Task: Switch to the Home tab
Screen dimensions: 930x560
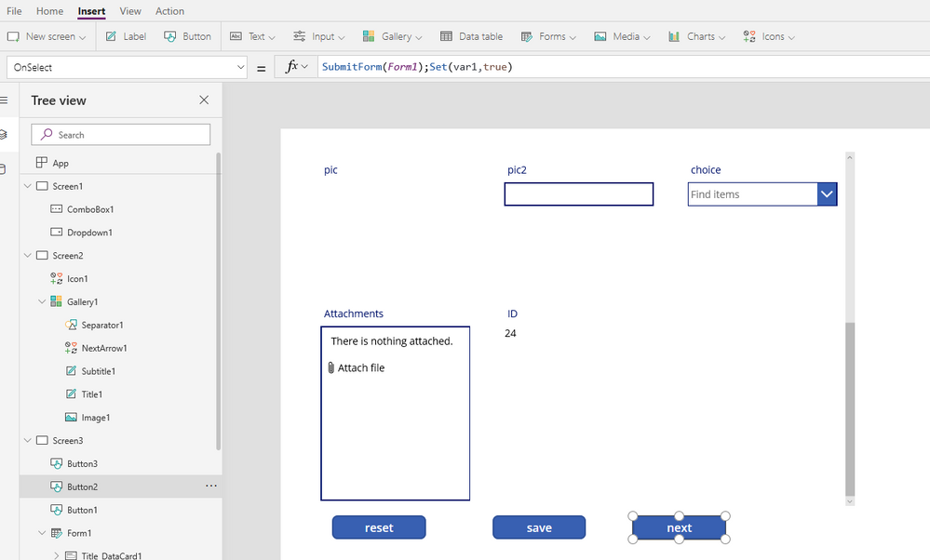Action: point(49,11)
